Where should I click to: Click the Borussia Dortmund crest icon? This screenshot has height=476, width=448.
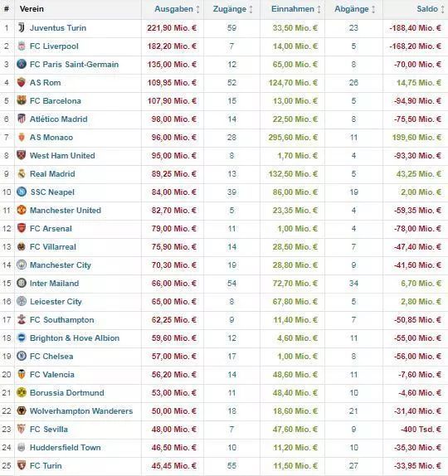(x=22, y=392)
